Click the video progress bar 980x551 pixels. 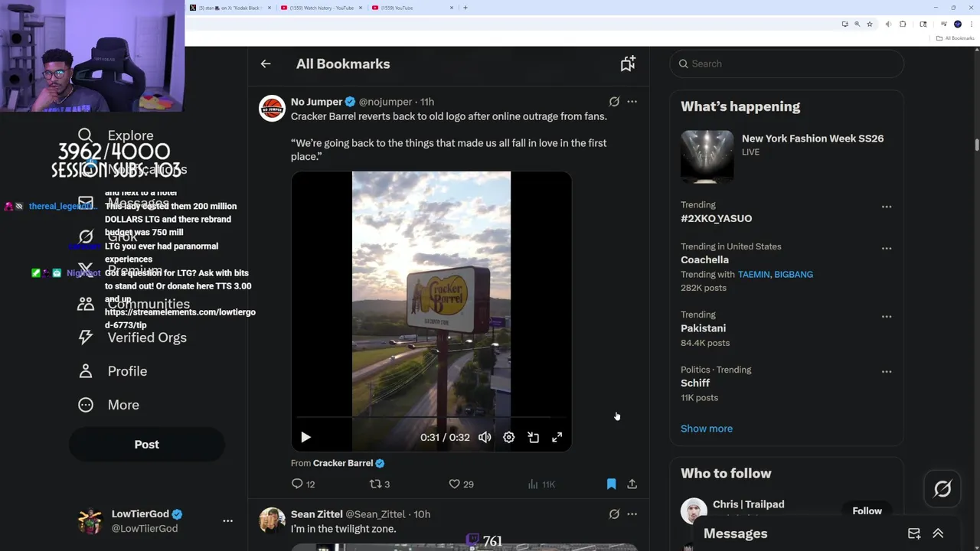[431, 418]
